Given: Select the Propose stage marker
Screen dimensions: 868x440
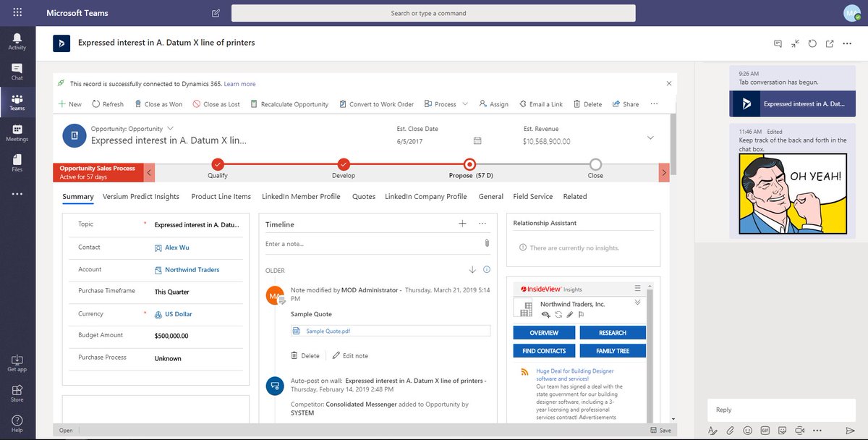Looking at the screenshot, I should (469, 164).
